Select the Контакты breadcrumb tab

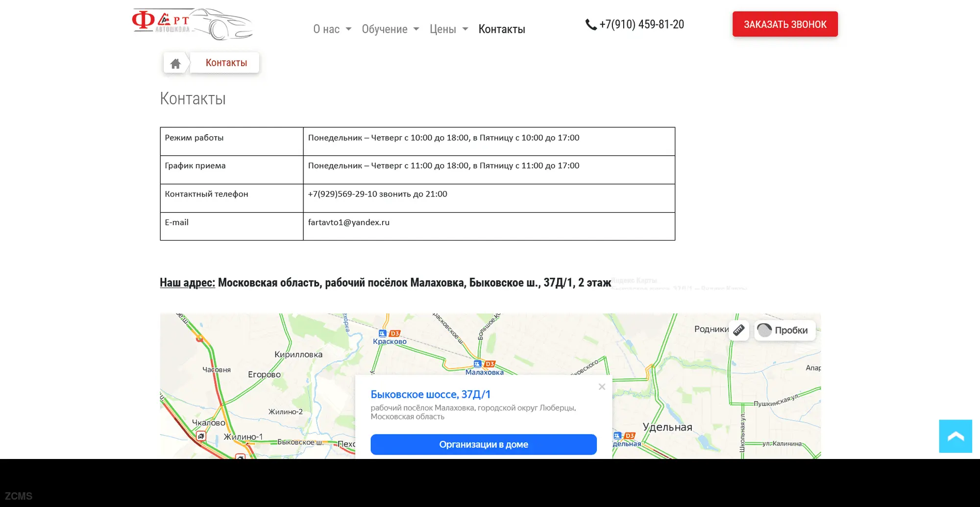[x=226, y=63]
